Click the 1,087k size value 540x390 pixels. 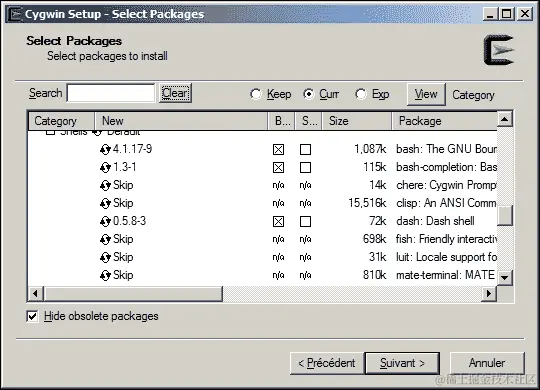click(x=370, y=149)
